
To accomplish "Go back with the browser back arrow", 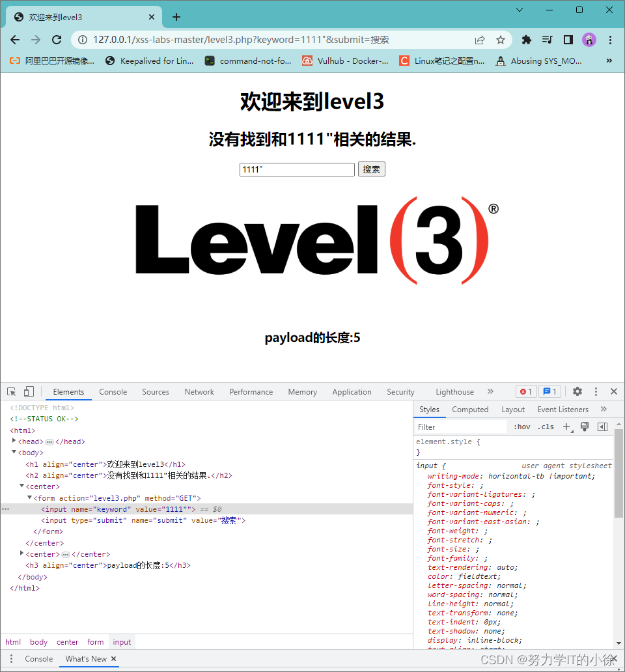I will (15, 40).
